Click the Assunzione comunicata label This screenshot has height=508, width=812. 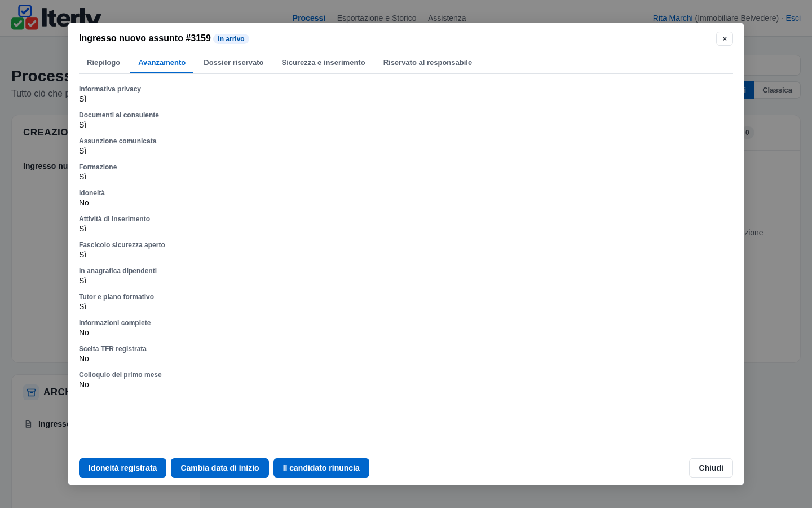point(118,141)
